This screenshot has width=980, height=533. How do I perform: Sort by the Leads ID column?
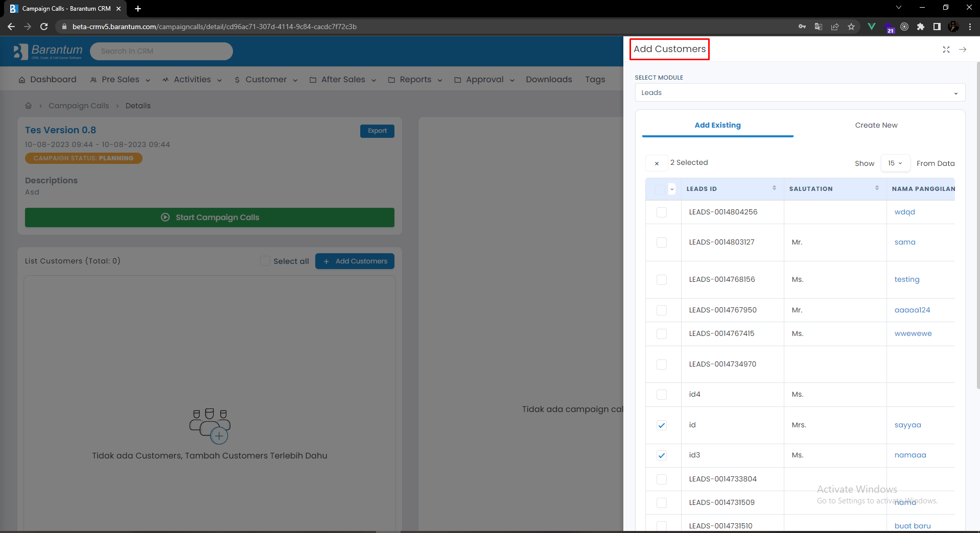[x=774, y=188]
